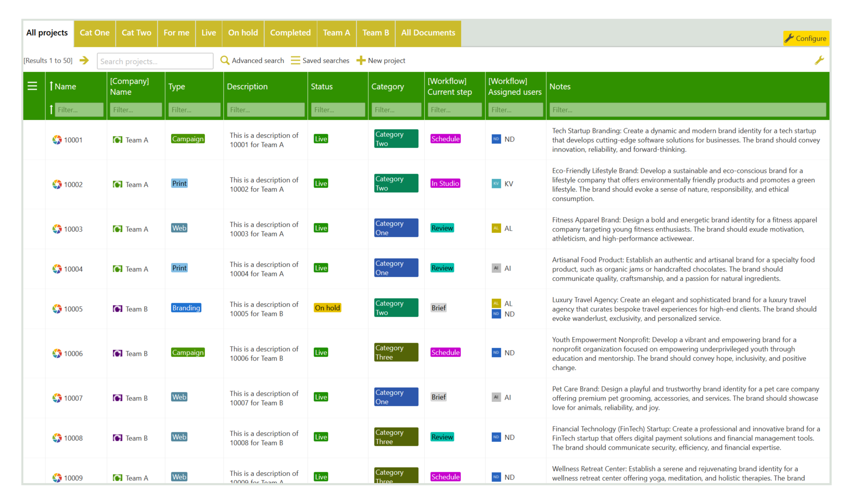
Task: Click the small wrench icon above the Notes column
Action: (x=819, y=60)
